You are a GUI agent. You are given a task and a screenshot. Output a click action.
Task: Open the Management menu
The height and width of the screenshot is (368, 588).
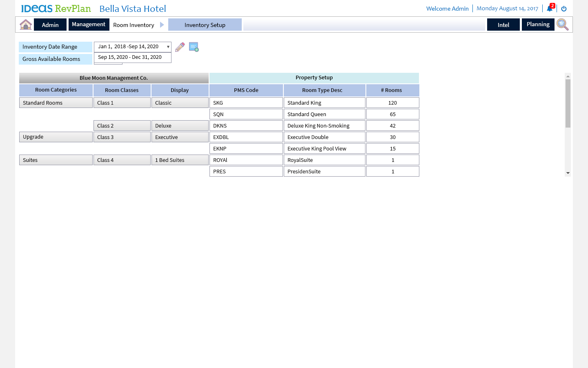89,25
